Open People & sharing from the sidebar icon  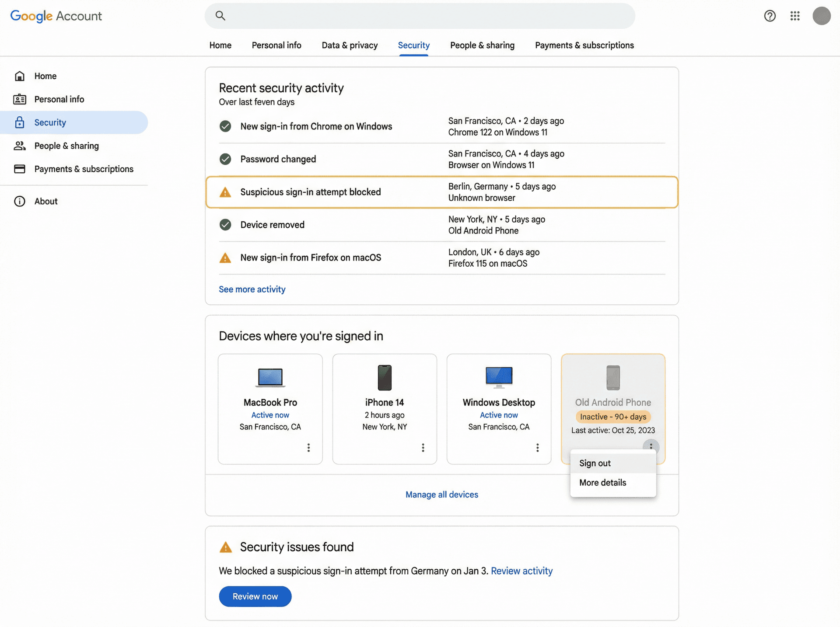[20, 146]
